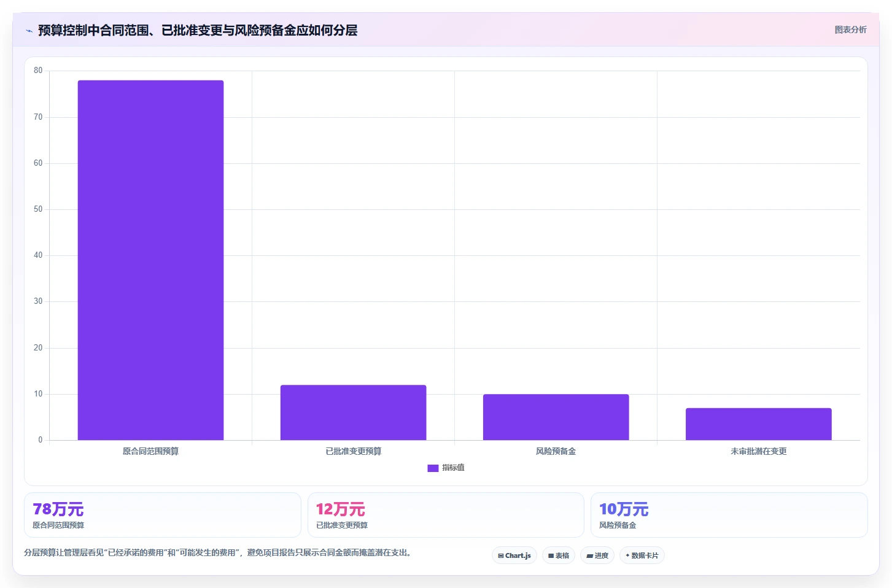892x588 pixels.
Task: Click the 数据卡片 sparkle icon
Action: [x=627, y=555]
